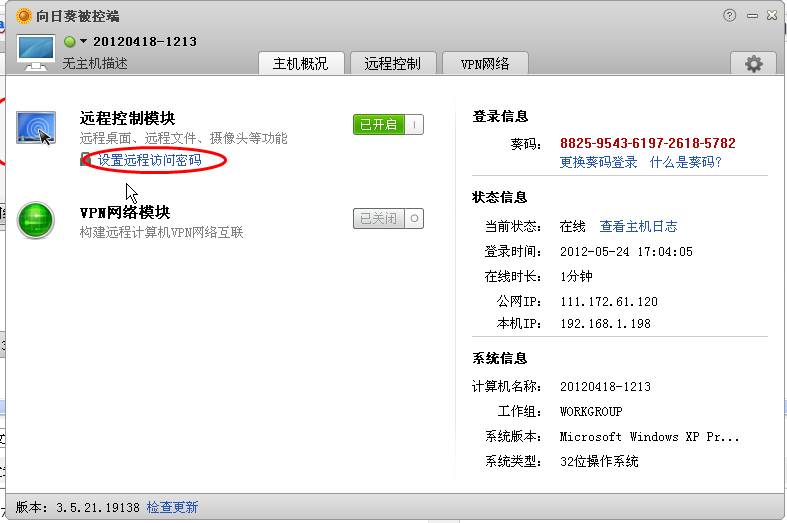
Task: Click the 无主机描述 host description text
Action: 95,63
